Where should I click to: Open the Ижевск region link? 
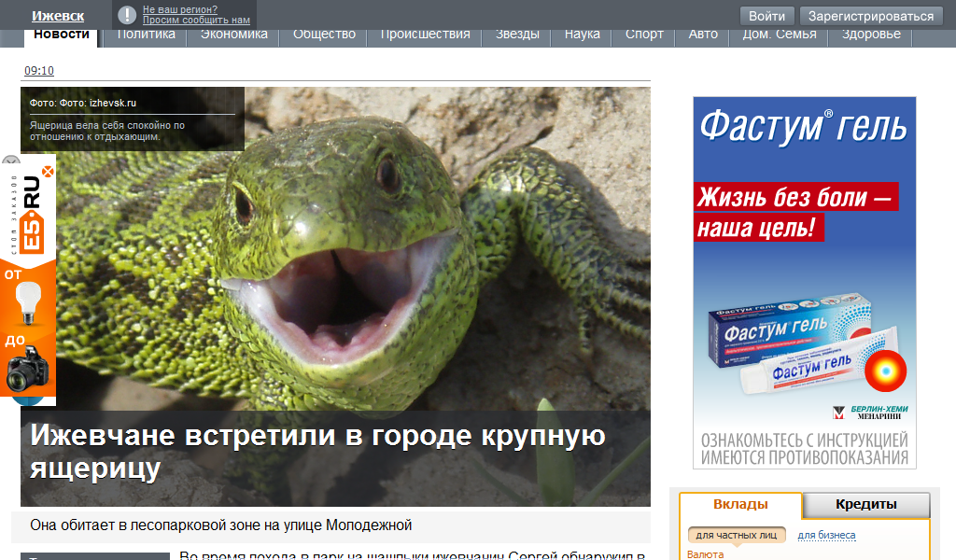coord(58,16)
